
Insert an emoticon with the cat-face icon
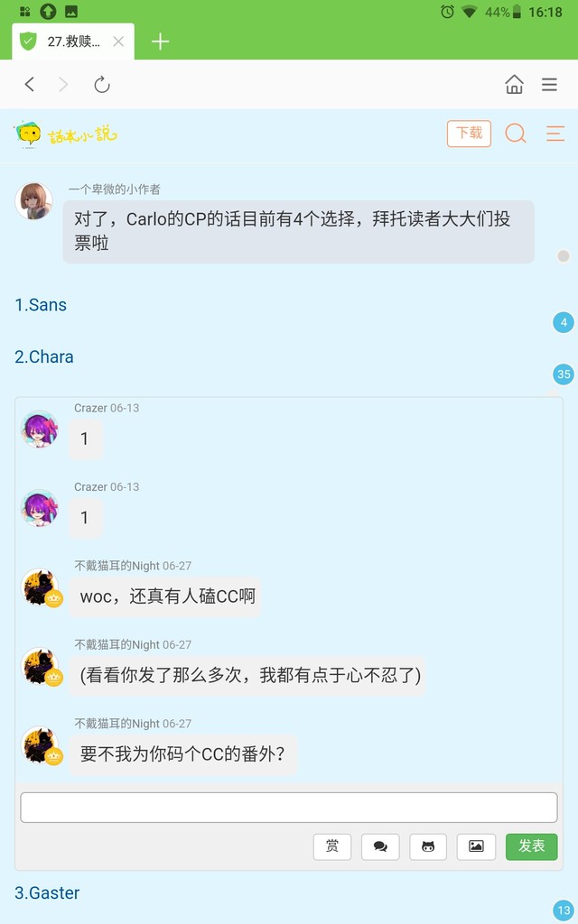pos(428,846)
